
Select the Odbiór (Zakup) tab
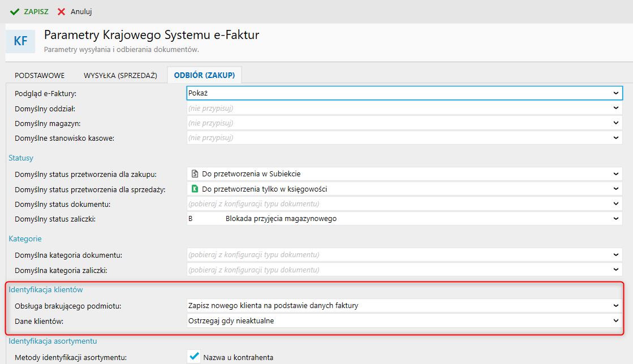coord(204,75)
